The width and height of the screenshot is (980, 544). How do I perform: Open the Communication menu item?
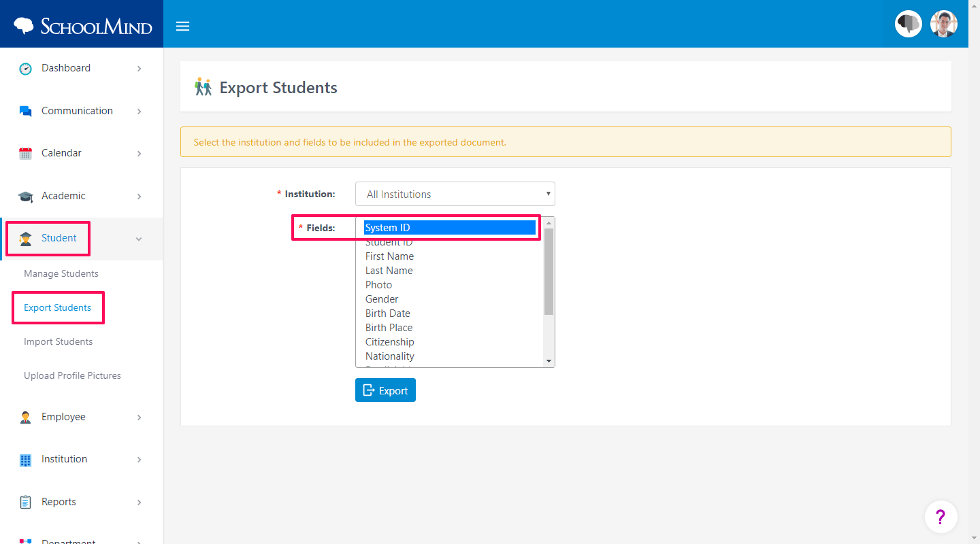pyautogui.click(x=82, y=111)
